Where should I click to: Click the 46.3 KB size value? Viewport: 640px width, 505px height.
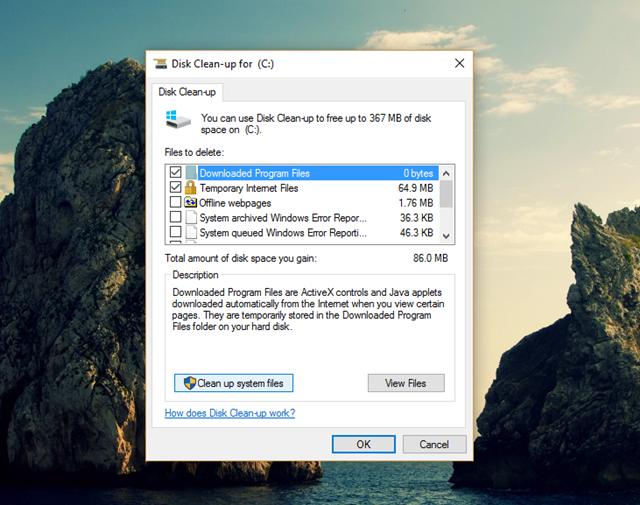416,233
